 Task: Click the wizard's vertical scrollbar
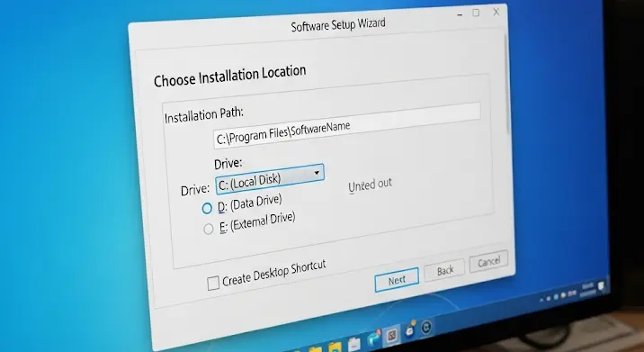point(507,85)
